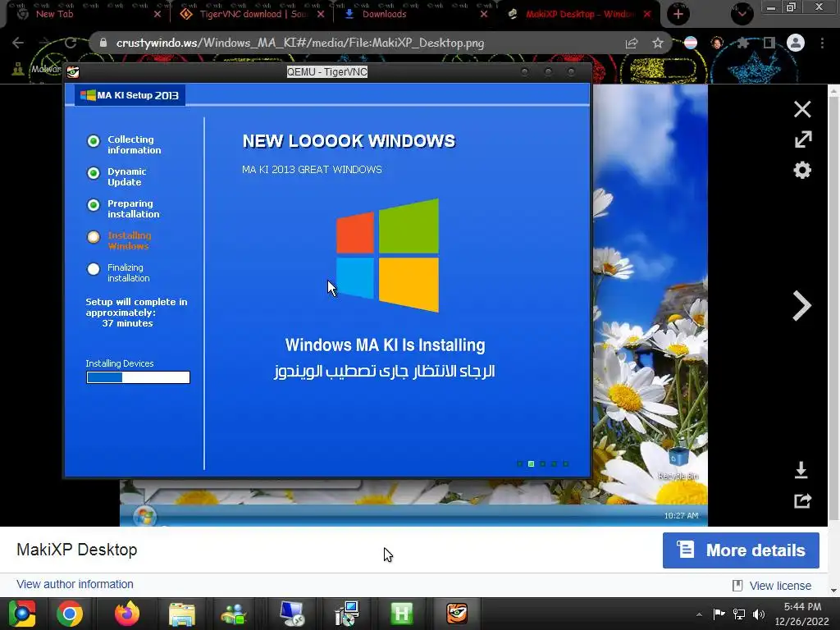Image resolution: width=840 pixels, height=630 pixels.
Task: Launch Chromium-style icon first in taskbar
Action: [x=22, y=614]
